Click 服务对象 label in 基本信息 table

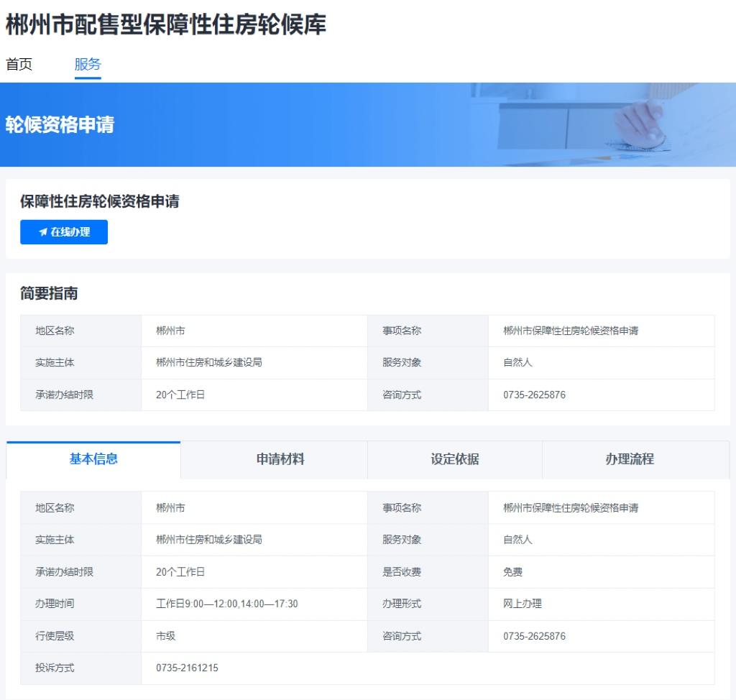402,540
